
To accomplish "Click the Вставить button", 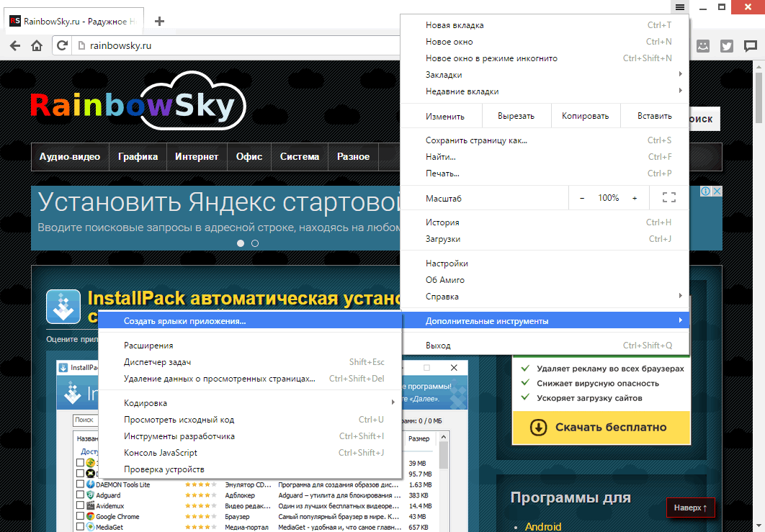I will [x=654, y=116].
